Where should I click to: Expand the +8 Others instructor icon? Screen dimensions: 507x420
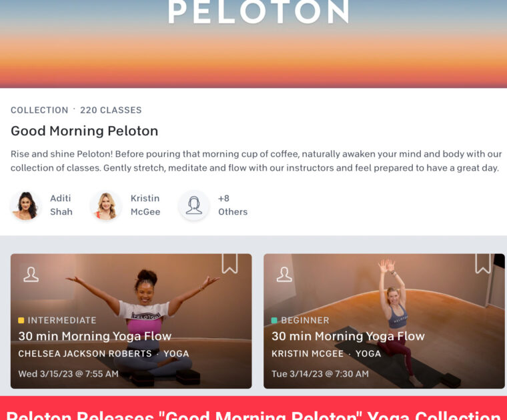click(x=193, y=206)
